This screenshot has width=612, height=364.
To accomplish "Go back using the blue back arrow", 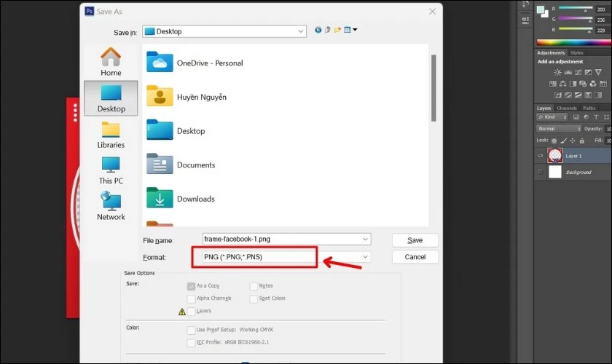I will coord(318,30).
